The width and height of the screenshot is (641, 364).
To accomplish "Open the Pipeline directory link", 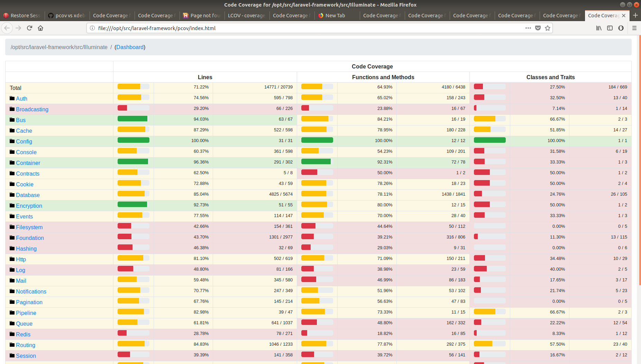I will point(26,313).
